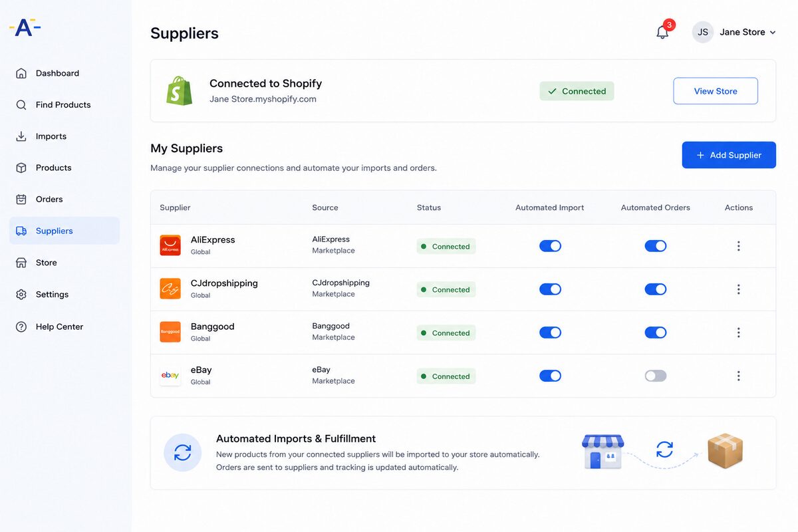Click the Source column header

point(325,207)
